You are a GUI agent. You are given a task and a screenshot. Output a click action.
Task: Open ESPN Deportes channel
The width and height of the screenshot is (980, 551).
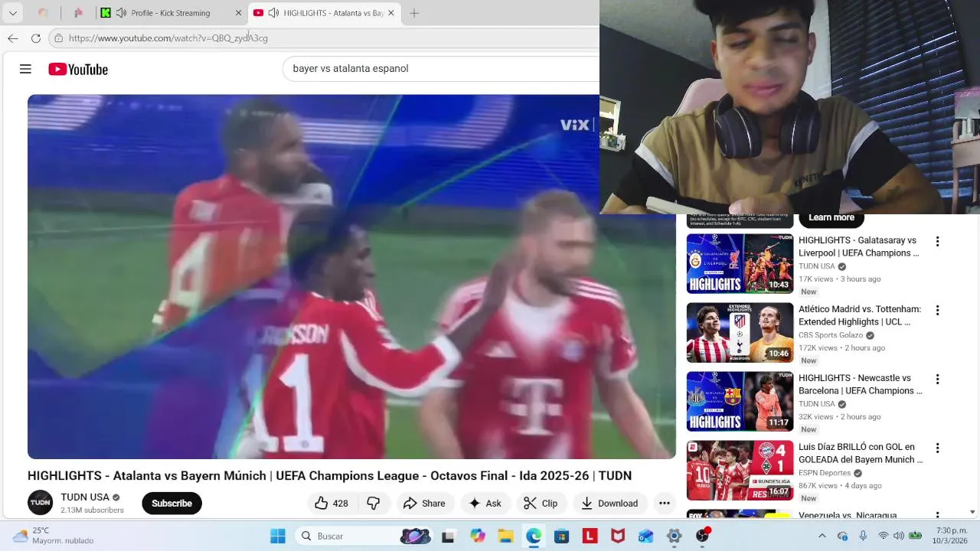click(825, 473)
